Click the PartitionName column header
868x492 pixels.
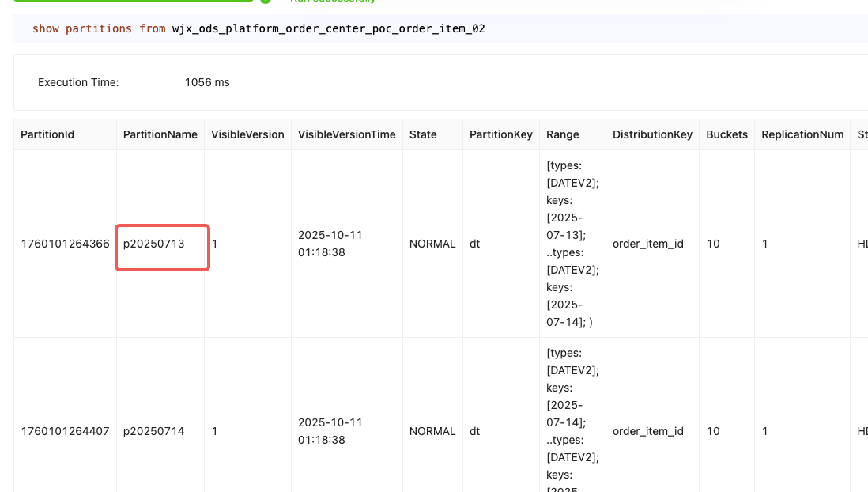(160, 134)
